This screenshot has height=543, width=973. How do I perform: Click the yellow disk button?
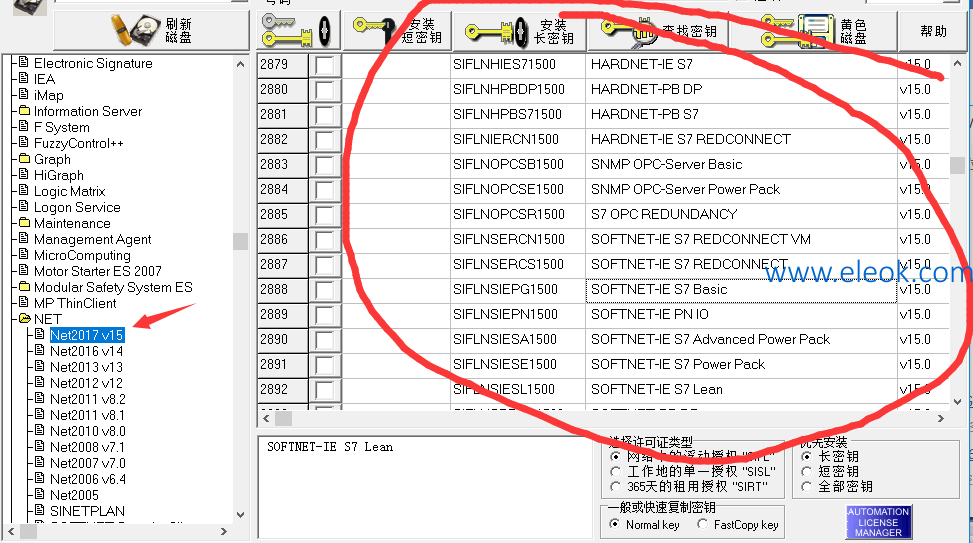point(814,30)
